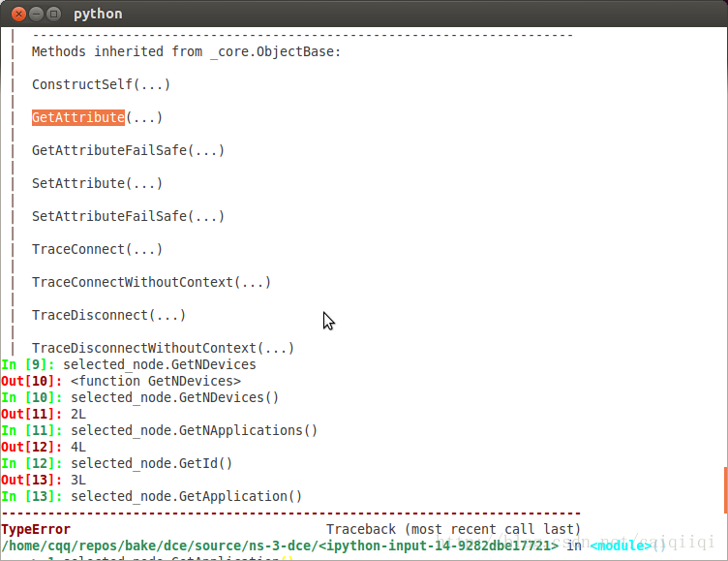728x561 pixels.
Task: Click In [10] selected_node.GetNDevices() input
Action: [139, 398]
